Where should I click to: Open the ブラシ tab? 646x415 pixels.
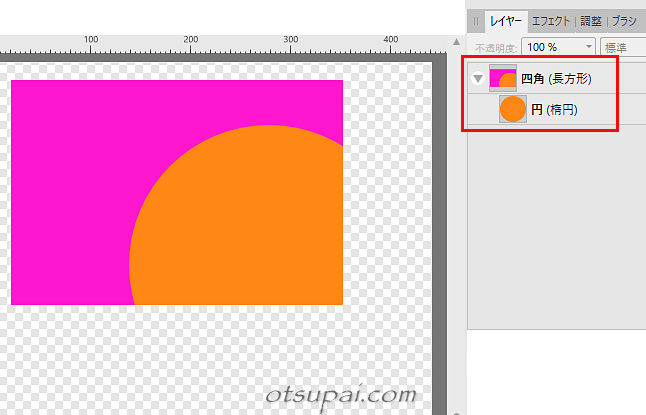coord(626,20)
